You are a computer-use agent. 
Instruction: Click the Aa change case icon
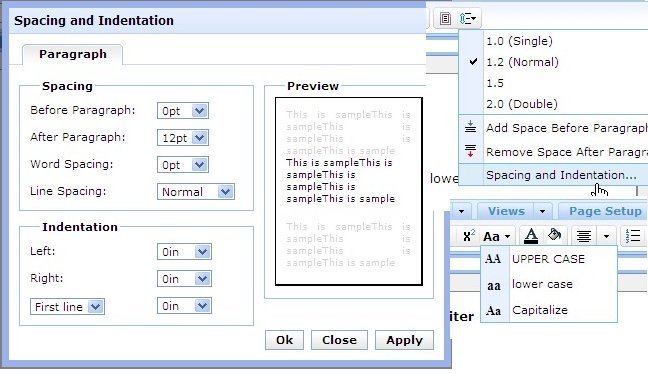point(491,236)
